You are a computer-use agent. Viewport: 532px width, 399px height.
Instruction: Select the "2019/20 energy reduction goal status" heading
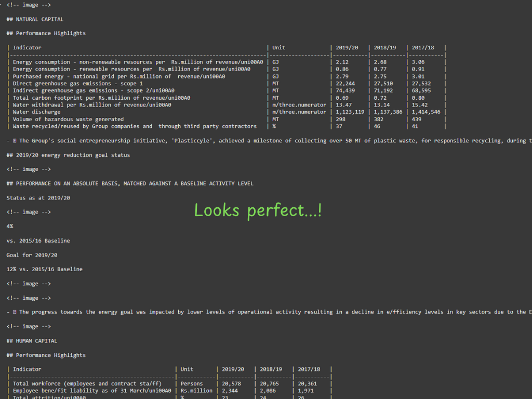tap(68, 155)
